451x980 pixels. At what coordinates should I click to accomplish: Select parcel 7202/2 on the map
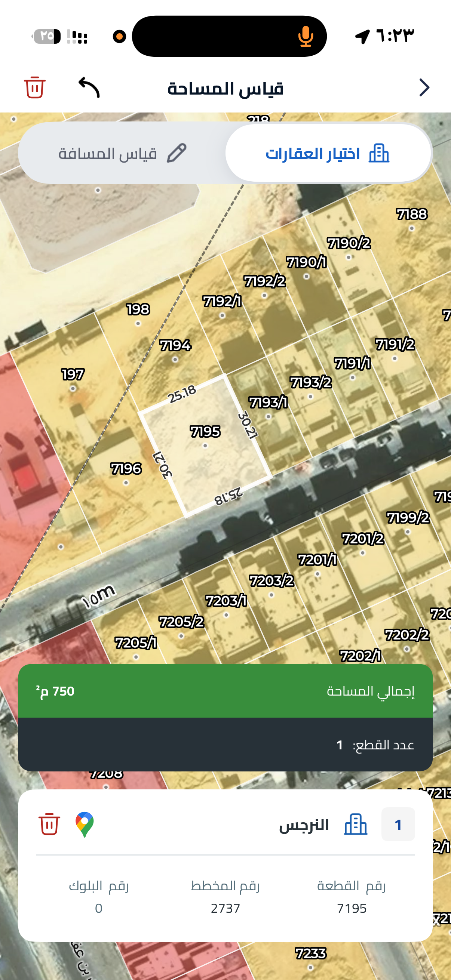[407, 635]
